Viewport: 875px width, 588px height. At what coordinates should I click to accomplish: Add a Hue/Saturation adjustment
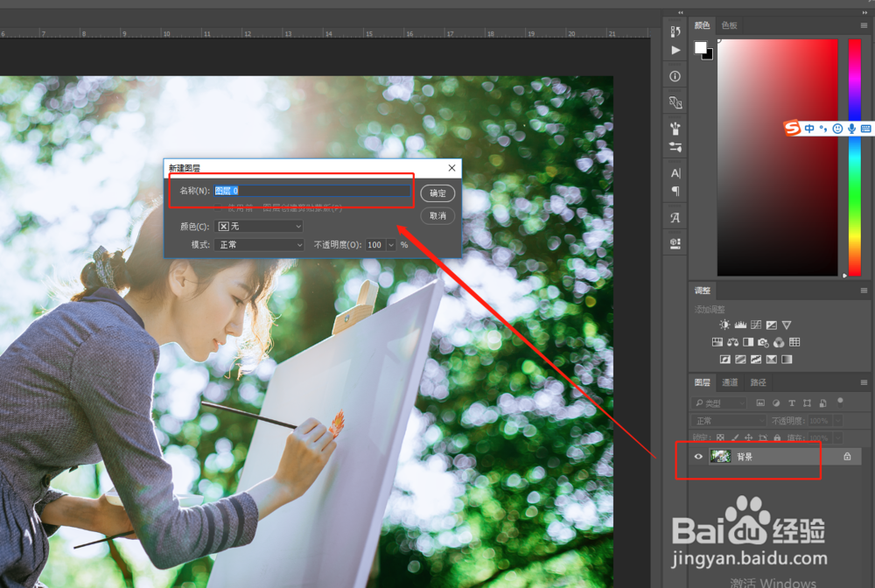click(x=717, y=342)
